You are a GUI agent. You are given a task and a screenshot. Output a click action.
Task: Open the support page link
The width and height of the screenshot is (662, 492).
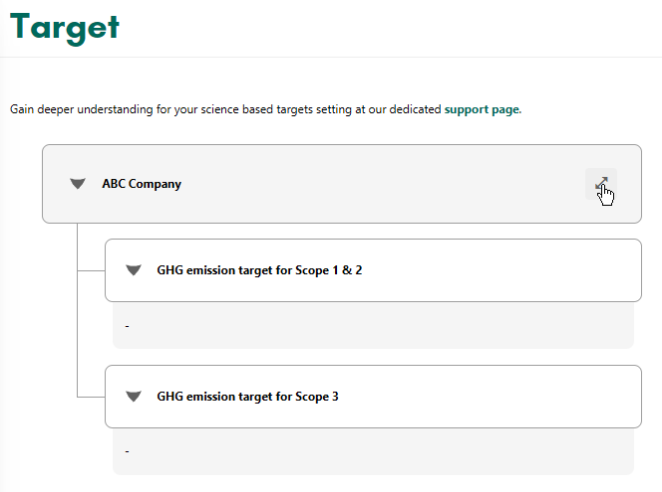coord(483,109)
